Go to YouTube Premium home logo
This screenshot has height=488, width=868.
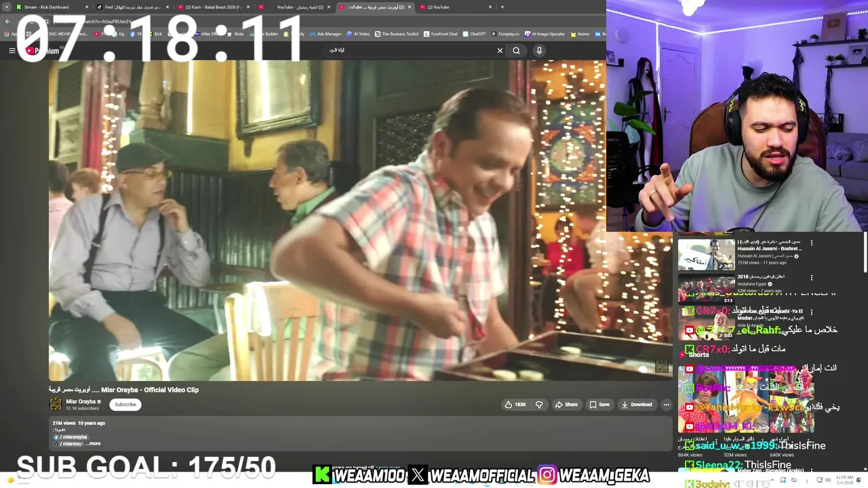click(x=42, y=50)
